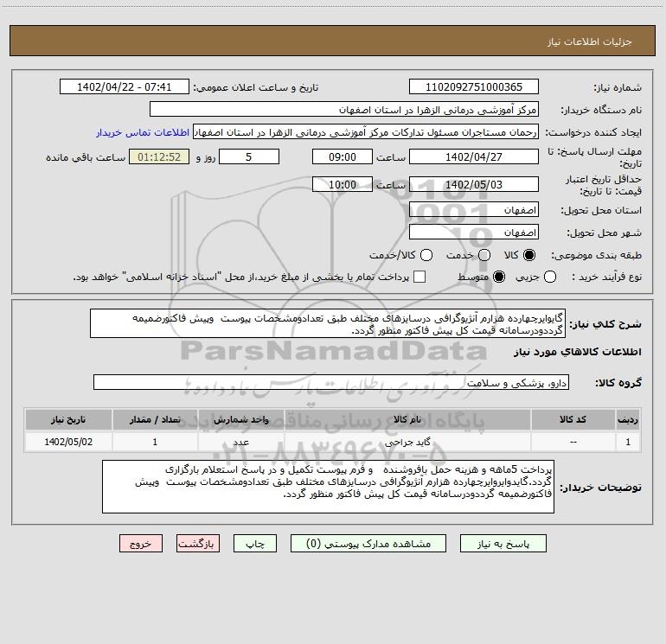Click page title جزئیات اطلاعات نیاز
The width and height of the screenshot is (666, 644).
pos(589,41)
